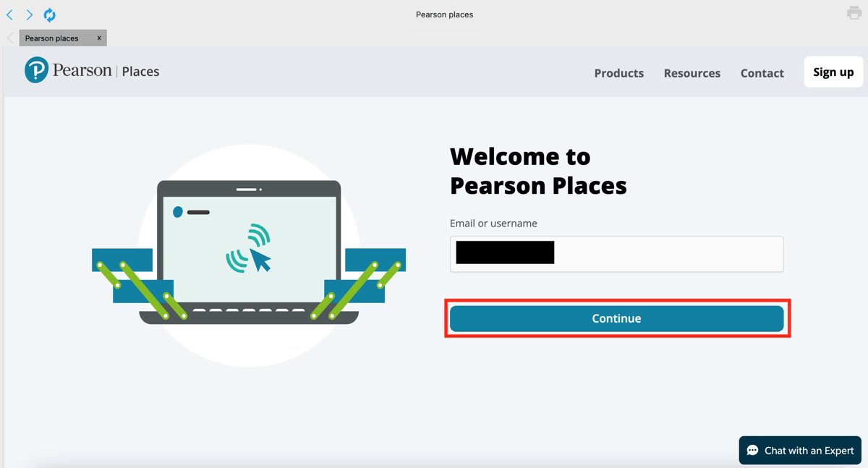Select the Contact menu item
The image size is (868, 468).
coord(762,73)
